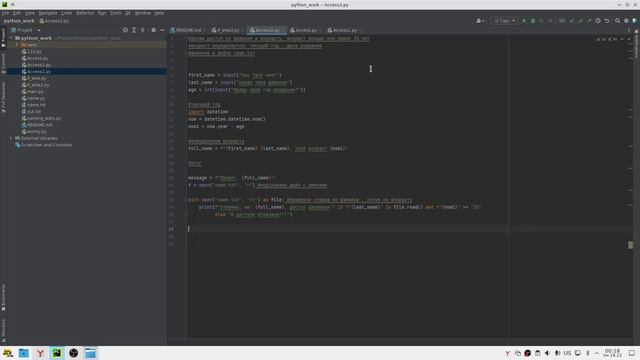The height and width of the screenshot is (360, 640).
Task: Open the File menu
Action: (x=5, y=13)
